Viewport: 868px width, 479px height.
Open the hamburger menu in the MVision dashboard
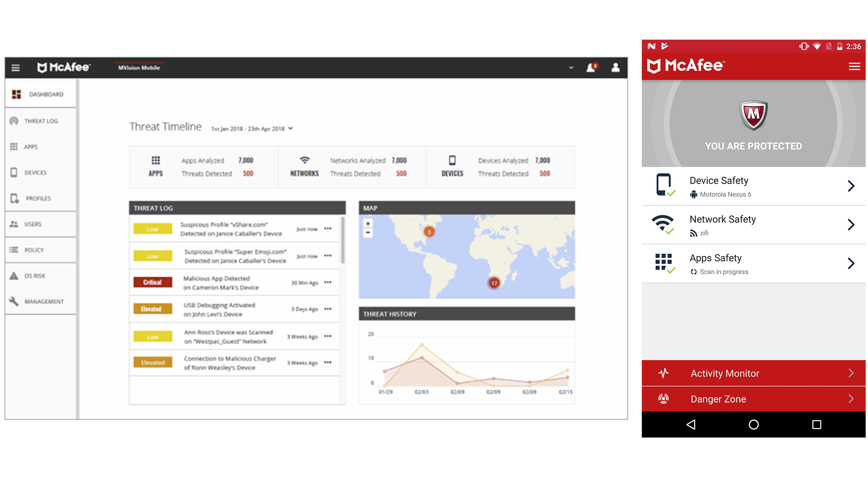pos(16,68)
